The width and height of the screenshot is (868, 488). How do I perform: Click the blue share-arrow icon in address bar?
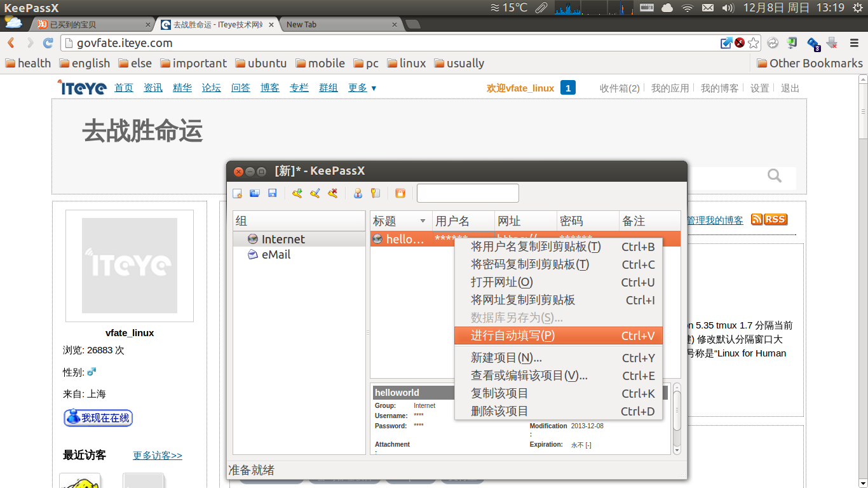pos(726,43)
